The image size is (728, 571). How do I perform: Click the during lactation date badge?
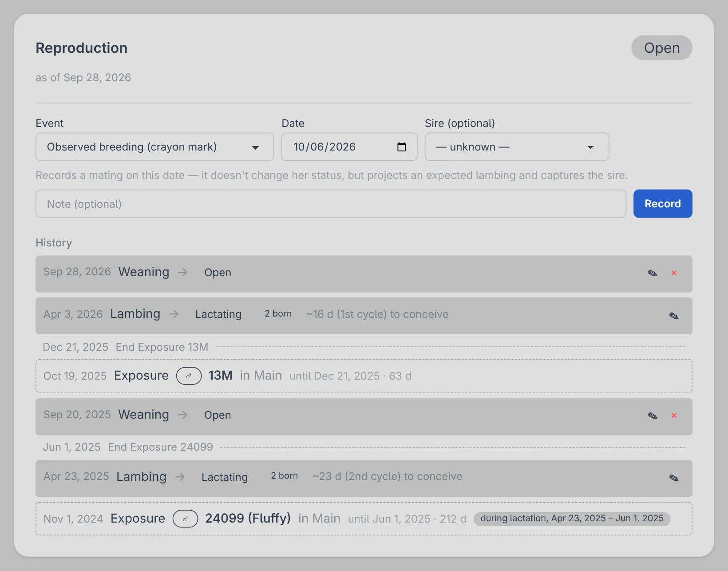tap(572, 519)
